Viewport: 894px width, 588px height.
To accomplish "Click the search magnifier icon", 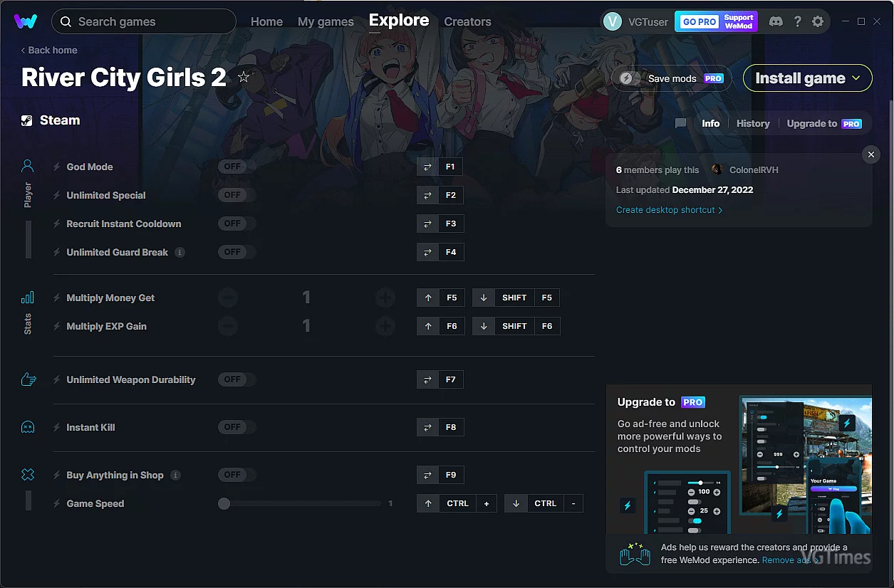I will 66,21.
